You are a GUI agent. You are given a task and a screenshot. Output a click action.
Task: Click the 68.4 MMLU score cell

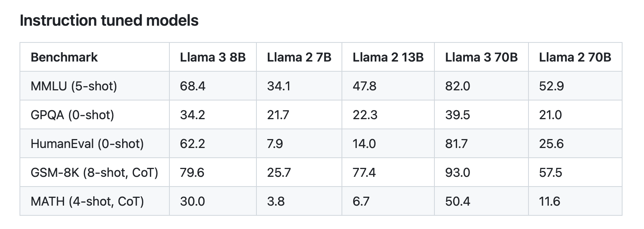click(192, 86)
